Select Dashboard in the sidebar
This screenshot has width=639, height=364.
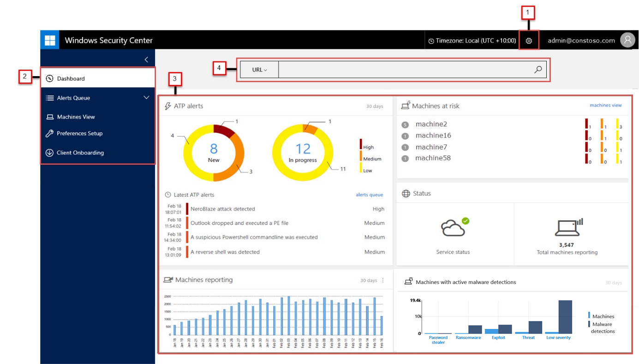[71, 78]
